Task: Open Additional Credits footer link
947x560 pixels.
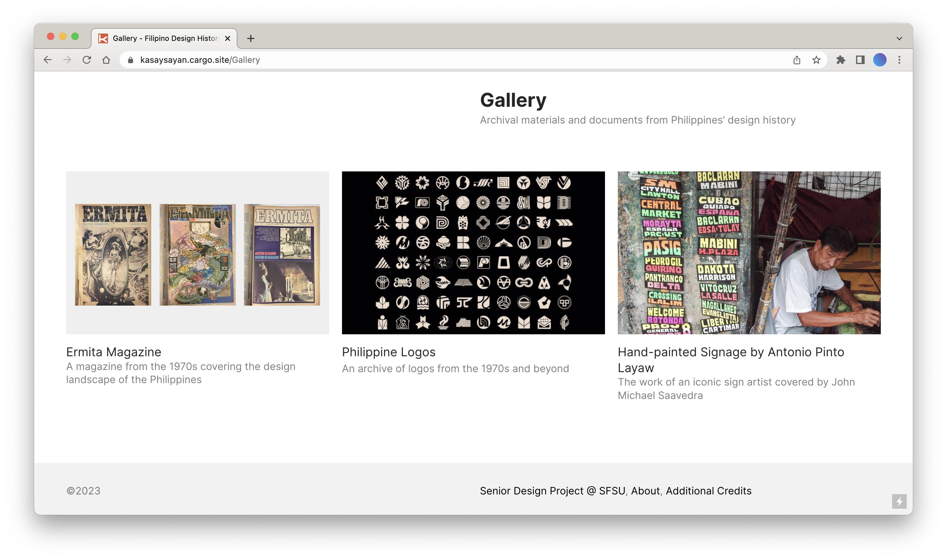Action: pos(708,490)
